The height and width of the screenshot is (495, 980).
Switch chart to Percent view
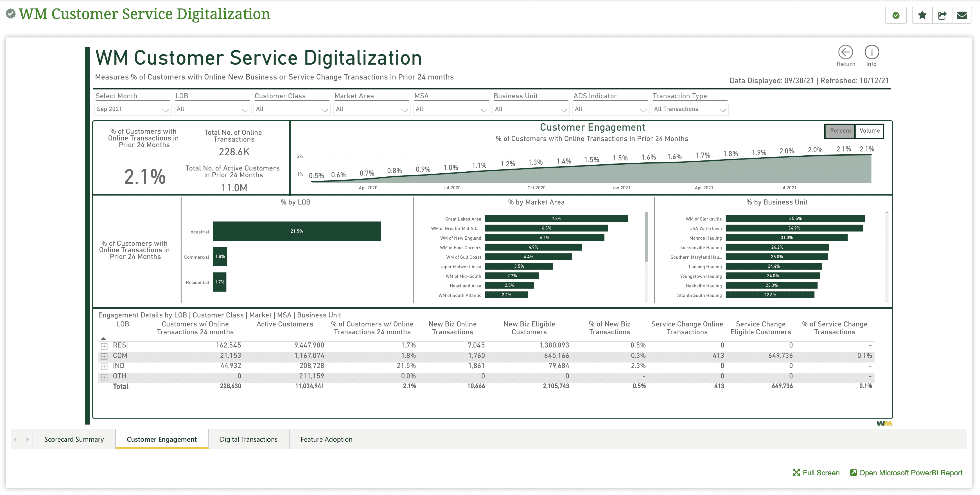click(840, 131)
